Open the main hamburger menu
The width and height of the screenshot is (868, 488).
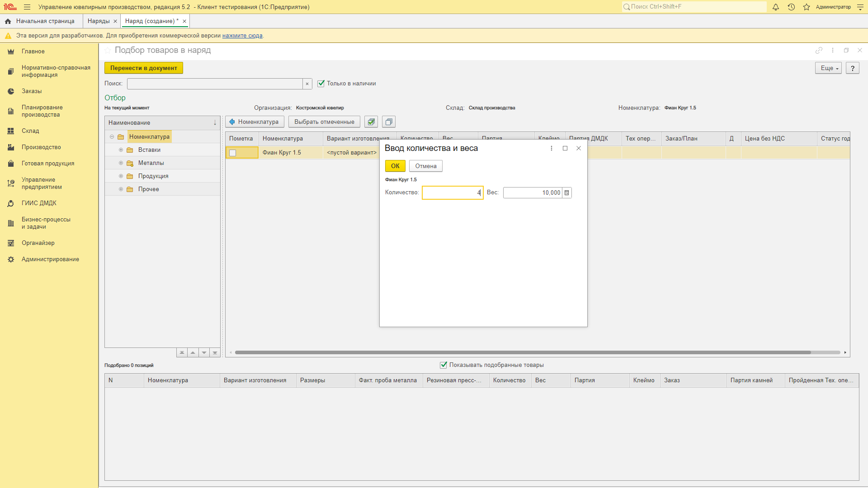27,7
